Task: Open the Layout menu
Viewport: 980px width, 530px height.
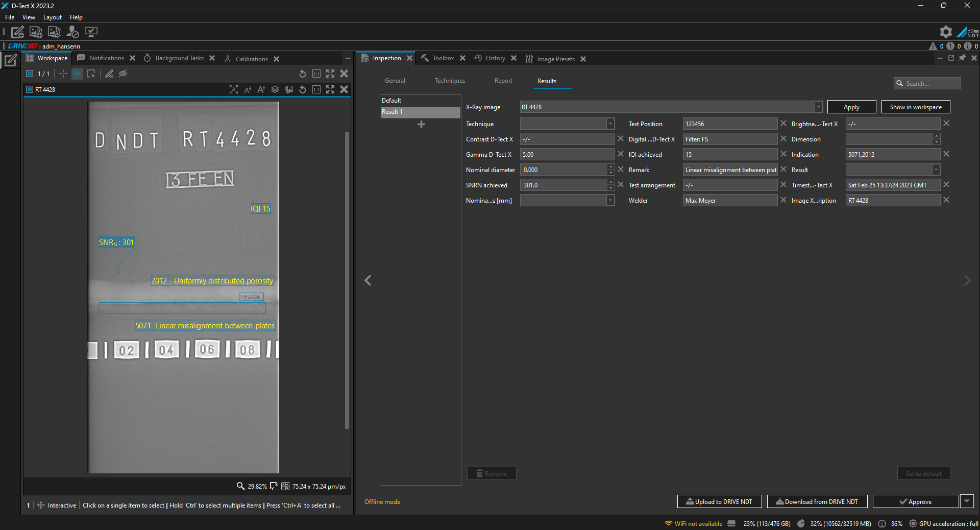Action: [53, 17]
